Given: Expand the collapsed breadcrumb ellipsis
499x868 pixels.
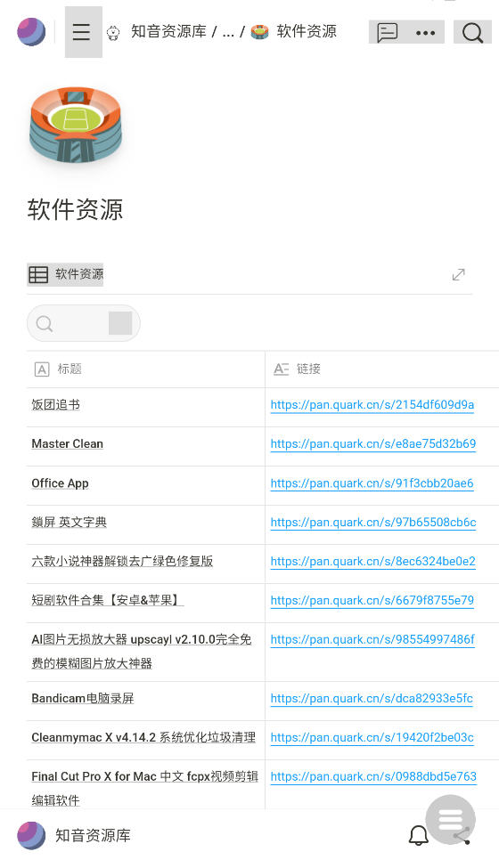Looking at the screenshot, I should point(228,31).
